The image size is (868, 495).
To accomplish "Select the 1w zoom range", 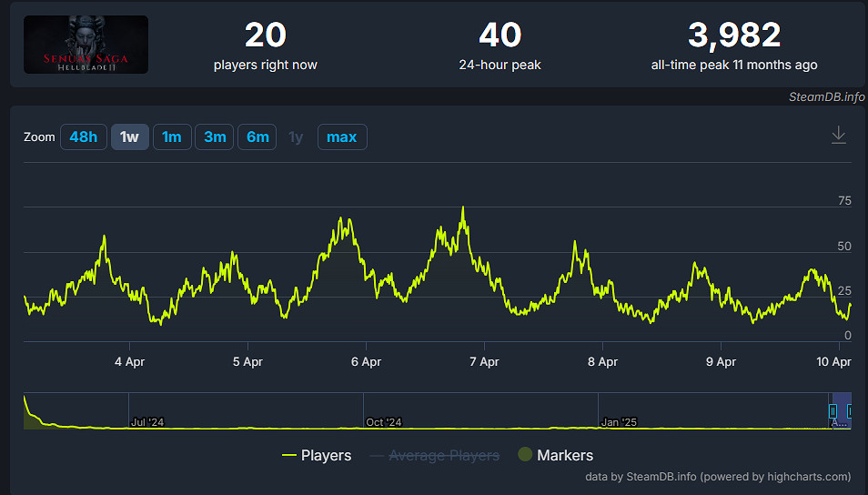I will coord(129,137).
